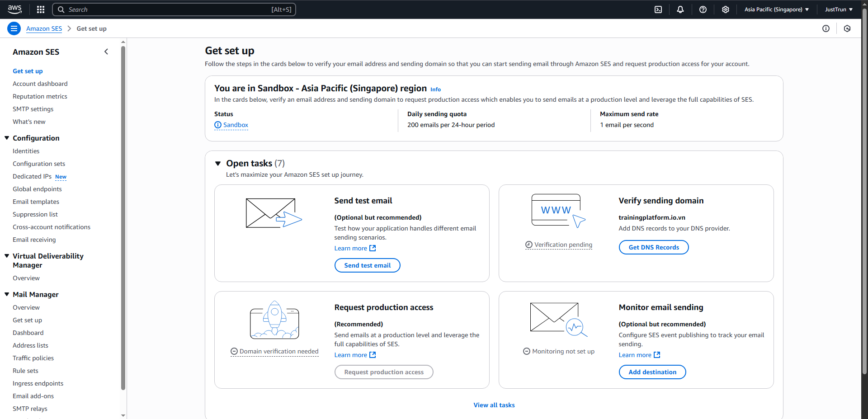
Task: Open the AWS home logo
Action: (14, 9)
